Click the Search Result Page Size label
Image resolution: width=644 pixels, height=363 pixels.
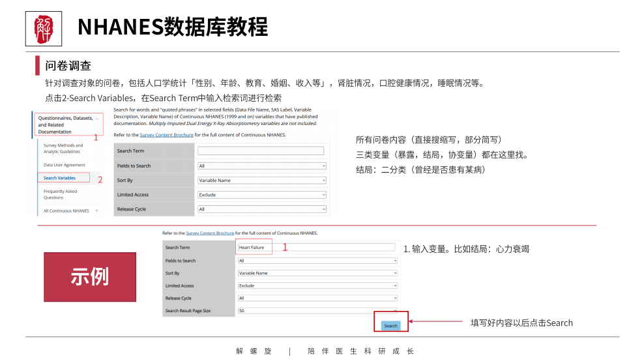pyautogui.click(x=188, y=311)
